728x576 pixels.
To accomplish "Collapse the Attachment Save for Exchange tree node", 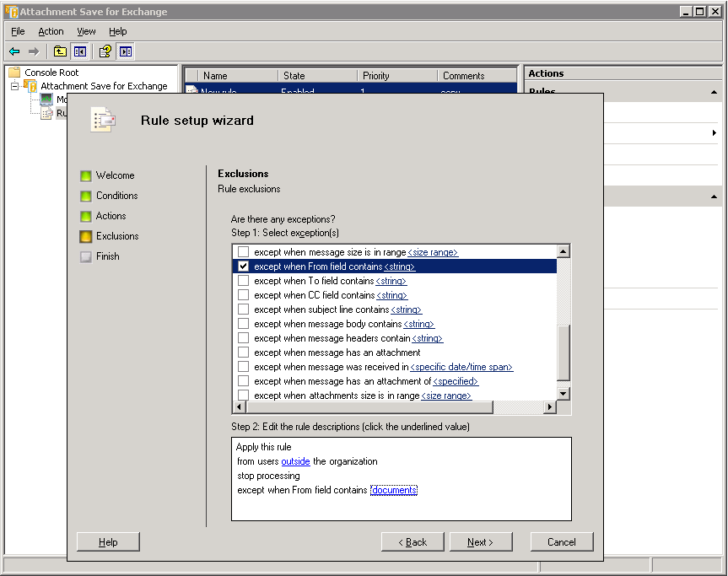I will point(15,86).
